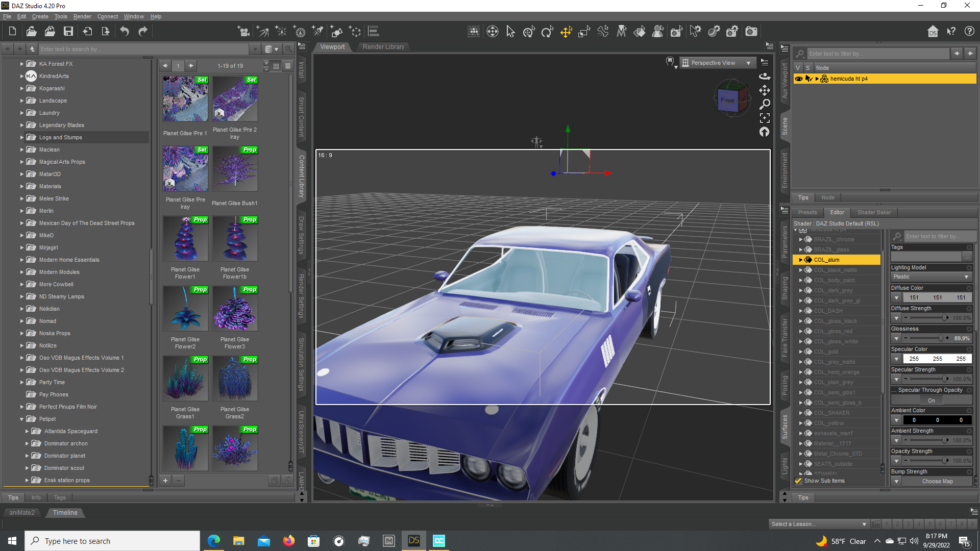The height and width of the screenshot is (551, 980).
Task: Open the Spot Render tool
Action: 676,32
